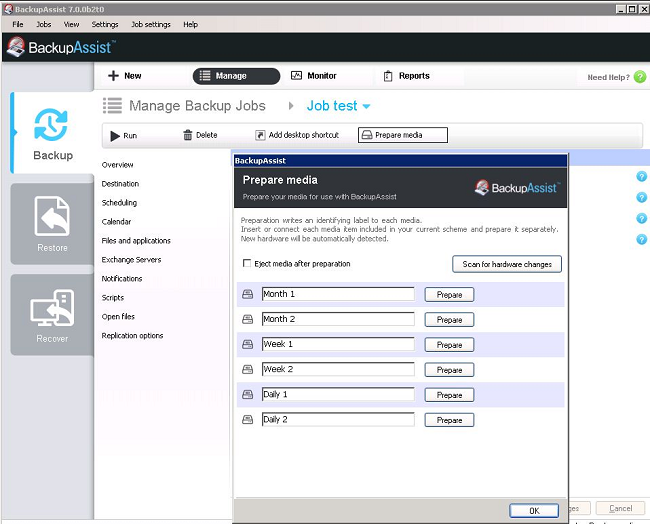Open the Help menu

[x=191, y=24]
